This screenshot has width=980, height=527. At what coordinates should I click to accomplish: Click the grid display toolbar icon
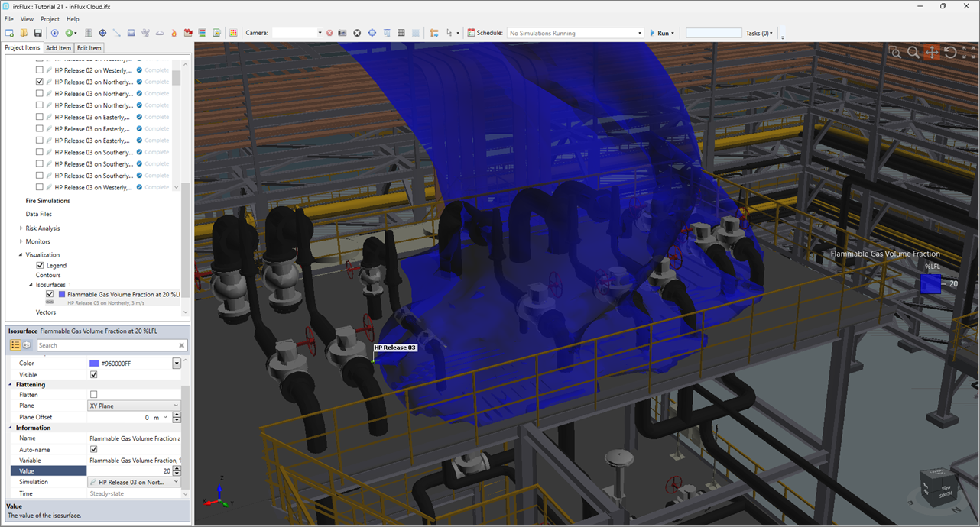tap(401, 33)
